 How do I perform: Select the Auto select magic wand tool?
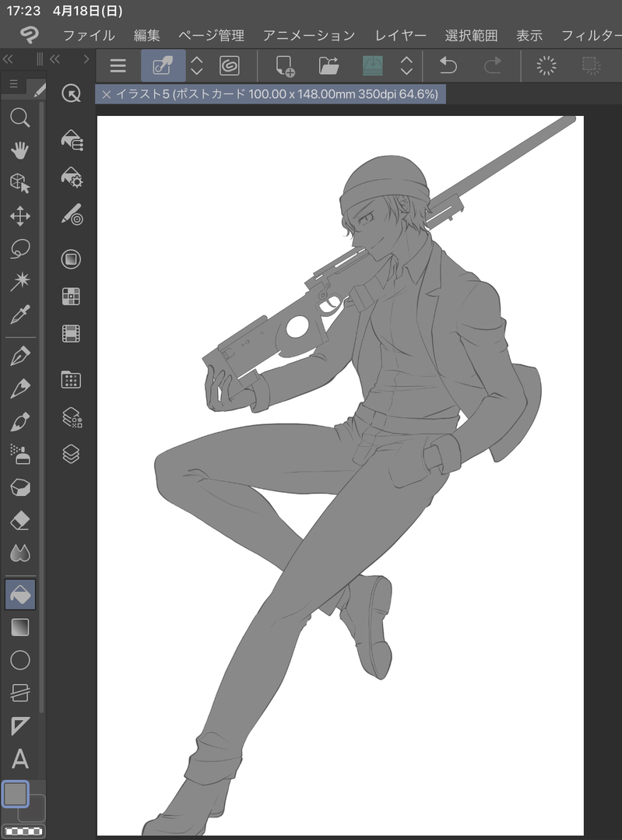tap(19, 281)
